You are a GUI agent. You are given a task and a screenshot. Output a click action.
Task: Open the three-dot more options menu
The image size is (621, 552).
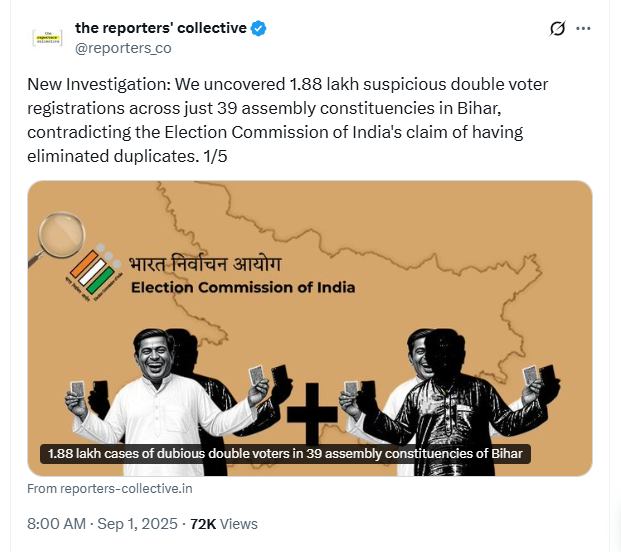pyautogui.click(x=583, y=29)
